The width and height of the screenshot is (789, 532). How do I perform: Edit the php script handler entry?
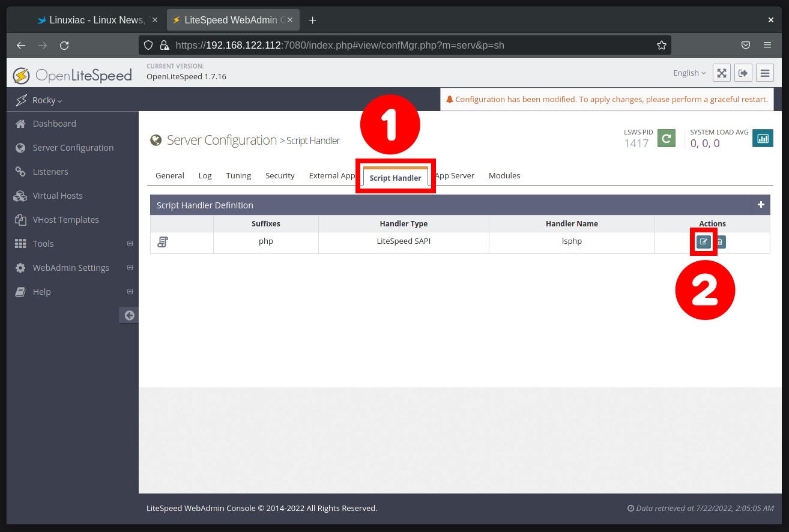704,242
